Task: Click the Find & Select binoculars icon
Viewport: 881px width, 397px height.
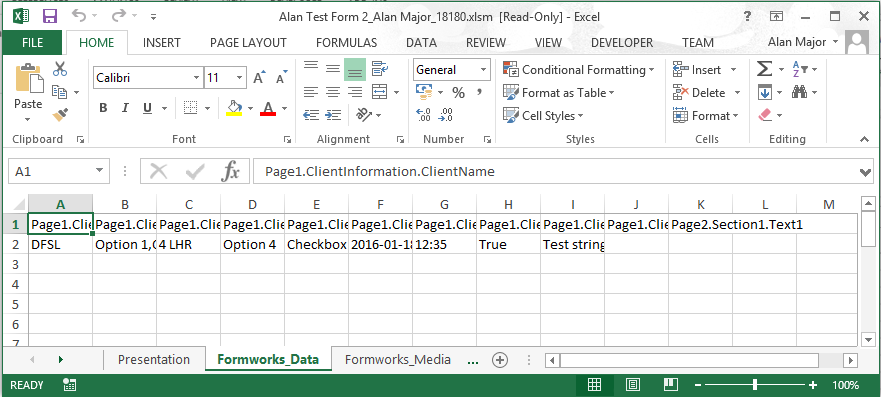Action: pyautogui.click(x=800, y=92)
